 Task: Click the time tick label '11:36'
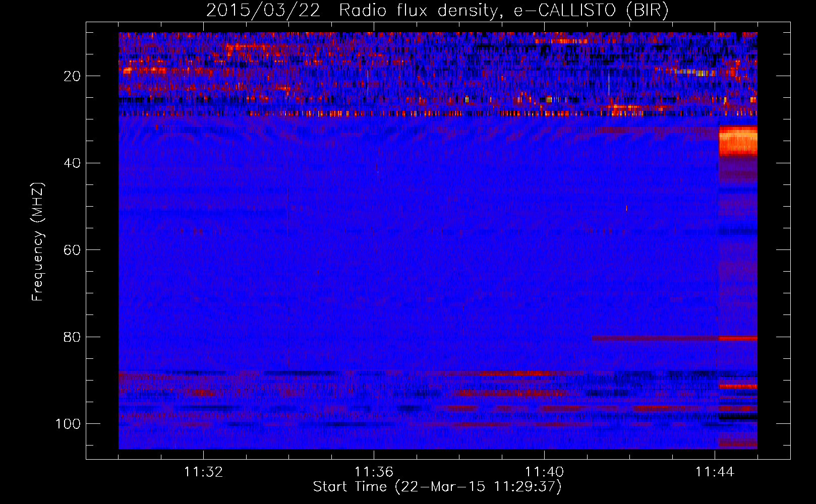[374, 472]
